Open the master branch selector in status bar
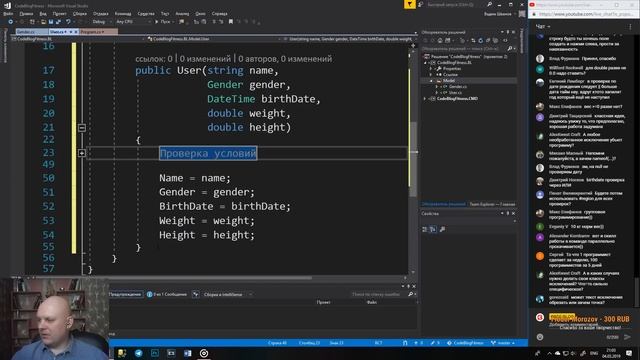 pyautogui.click(x=503, y=343)
